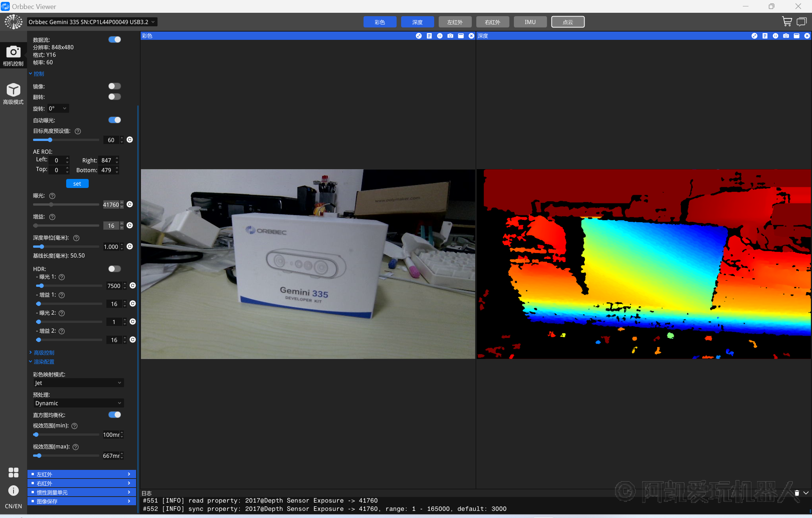This screenshot has width=812, height=518.
Task: Adjust the 目标亮度预设值 target brightness slider
Action: (50, 140)
